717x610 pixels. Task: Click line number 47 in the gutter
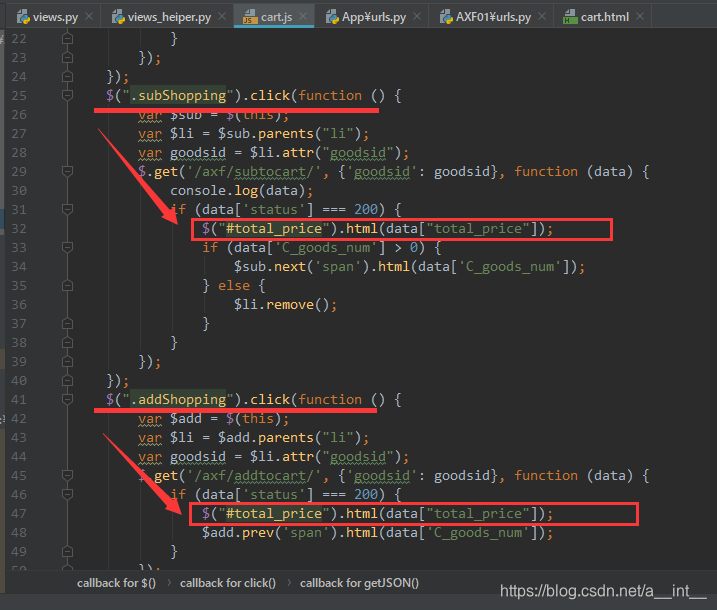pyautogui.click(x=19, y=514)
